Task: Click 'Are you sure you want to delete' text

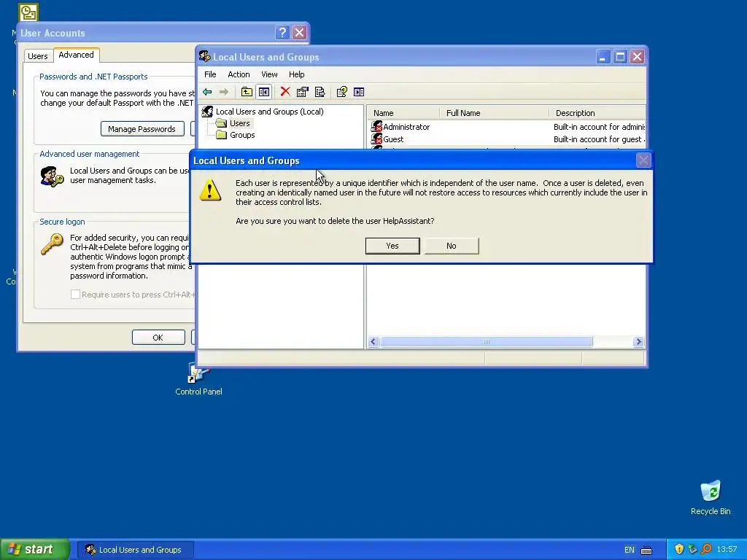Action: click(335, 221)
